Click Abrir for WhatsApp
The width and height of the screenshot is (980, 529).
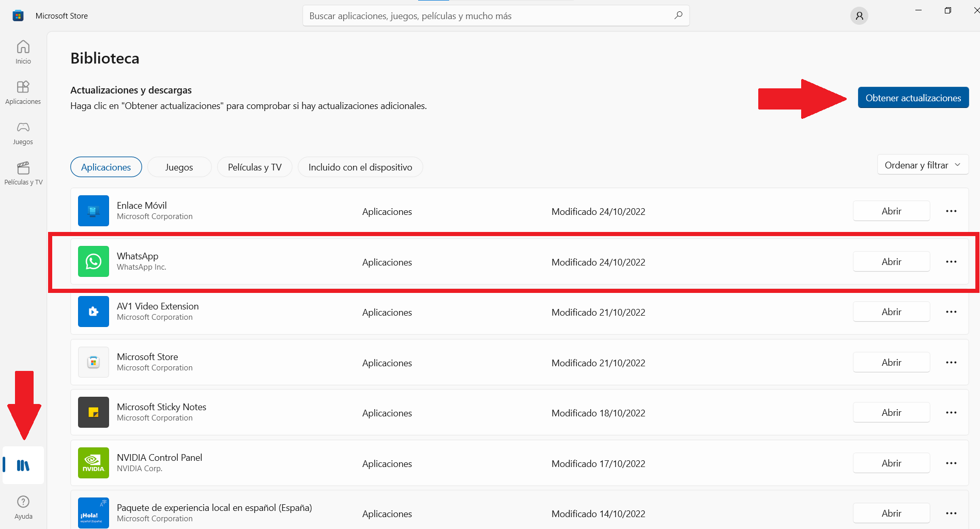click(892, 261)
